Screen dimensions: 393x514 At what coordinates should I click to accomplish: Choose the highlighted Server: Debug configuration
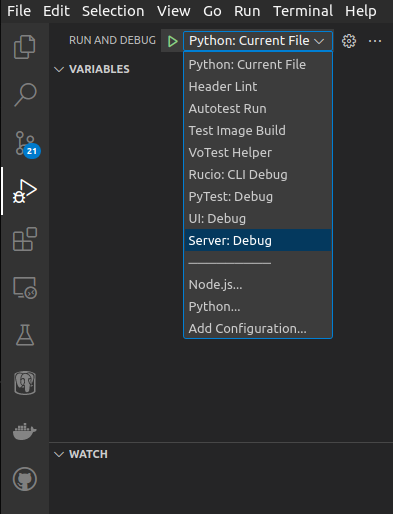[x=258, y=240]
